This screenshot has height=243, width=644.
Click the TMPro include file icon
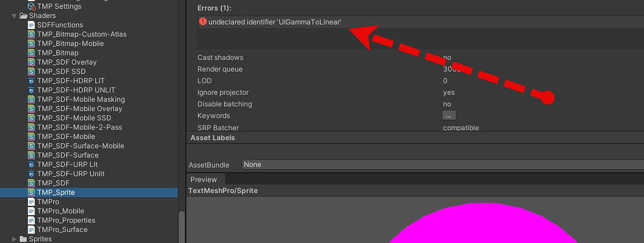pyautogui.click(x=31, y=202)
